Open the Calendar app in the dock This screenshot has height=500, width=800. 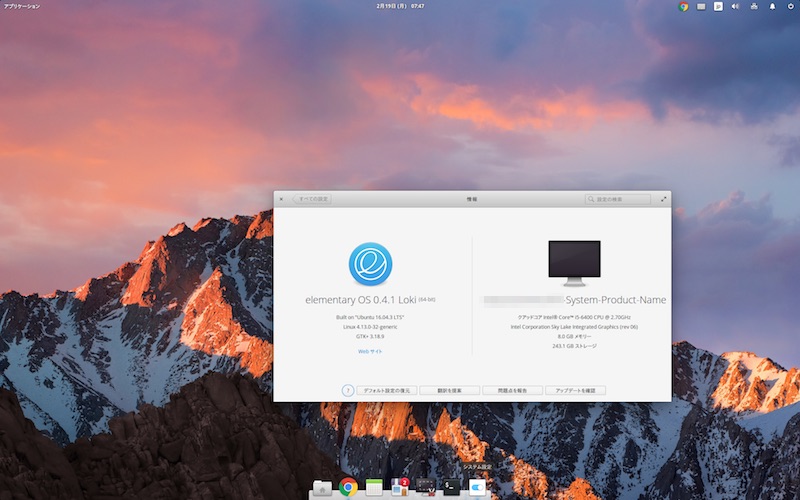pos(374,487)
